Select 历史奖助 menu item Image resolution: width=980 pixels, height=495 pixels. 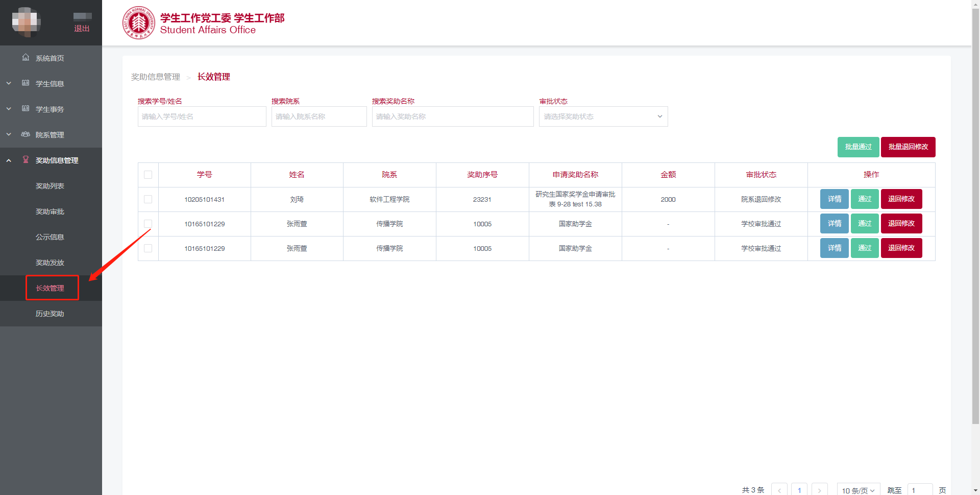click(x=50, y=314)
